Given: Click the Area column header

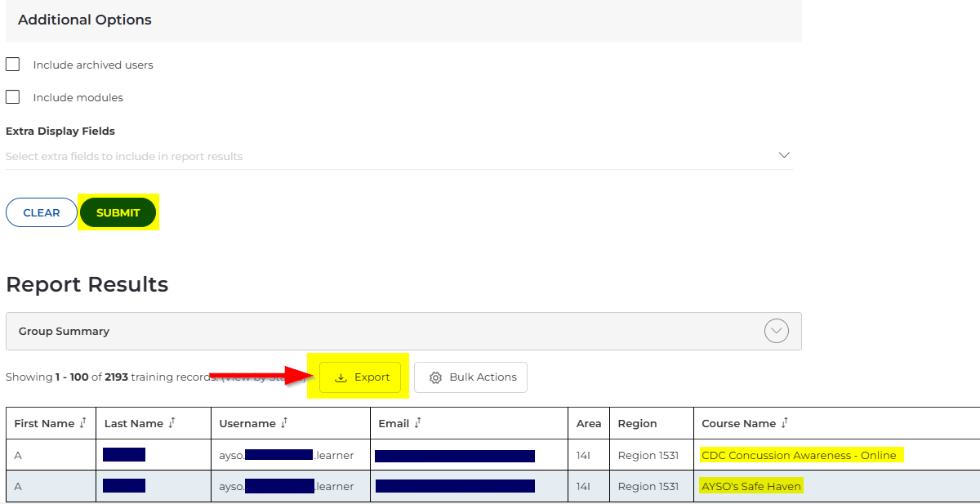Looking at the screenshot, I should click(588, 423).
